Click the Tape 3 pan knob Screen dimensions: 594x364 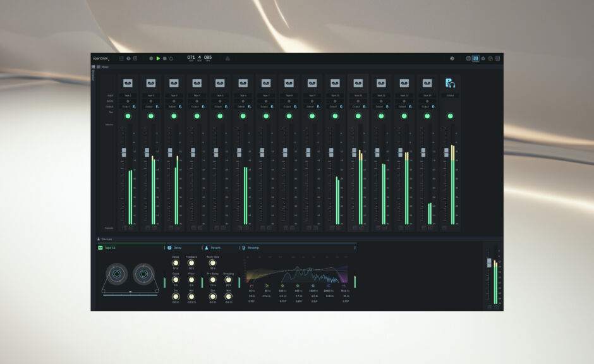174,116
